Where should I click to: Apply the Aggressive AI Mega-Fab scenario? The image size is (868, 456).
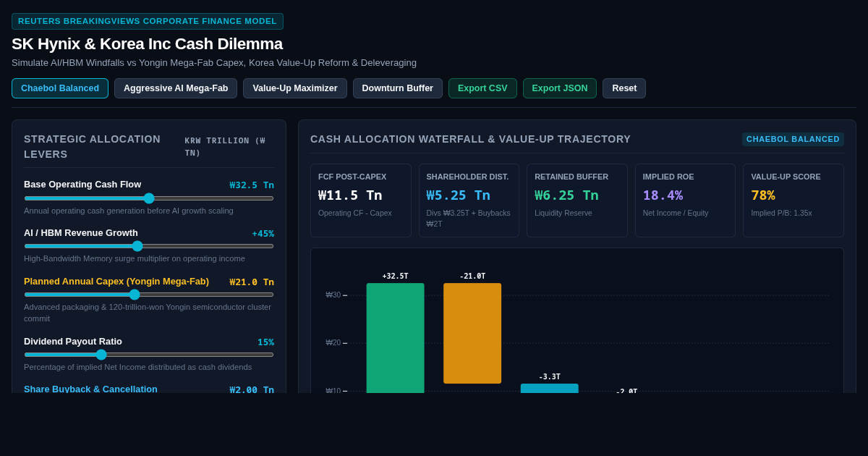(x=176, y=88)
